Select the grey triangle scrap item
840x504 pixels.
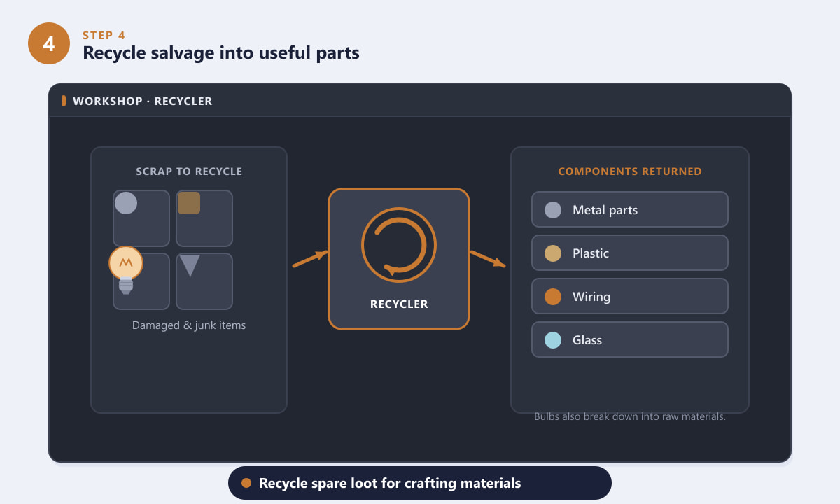tap(190, 265)
